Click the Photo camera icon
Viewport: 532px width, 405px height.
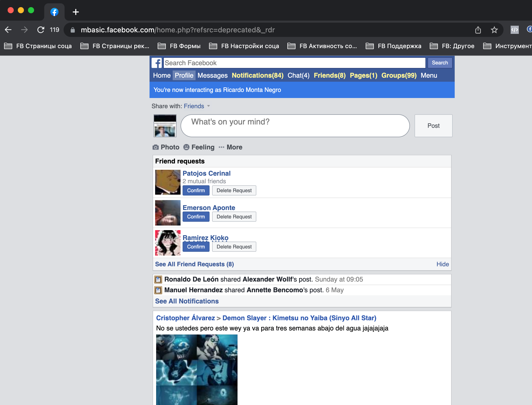coord(156,147)
